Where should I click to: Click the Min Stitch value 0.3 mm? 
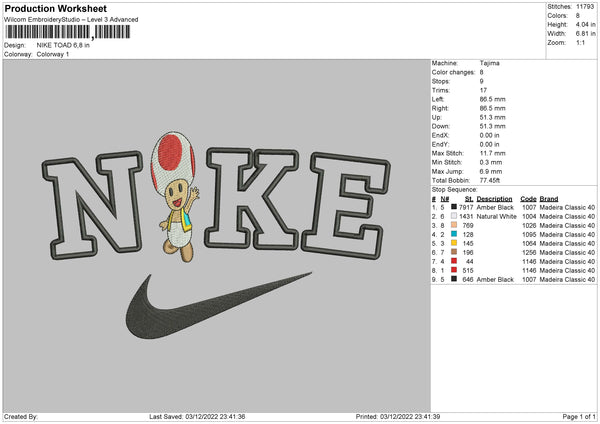click(491, 162)
